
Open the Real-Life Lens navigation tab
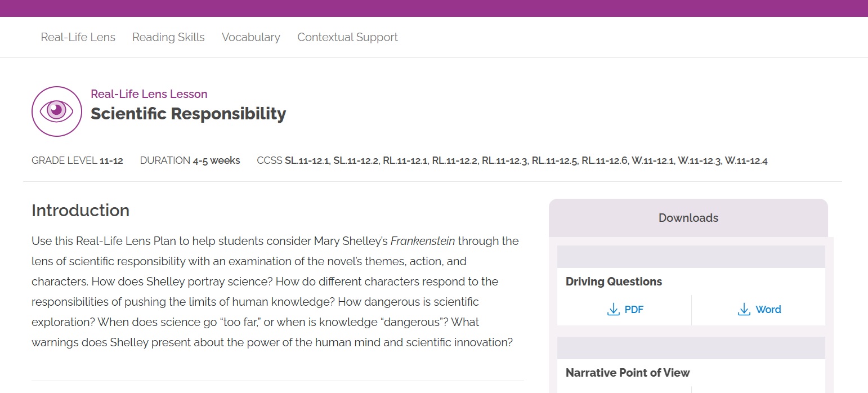pos(78,37)
